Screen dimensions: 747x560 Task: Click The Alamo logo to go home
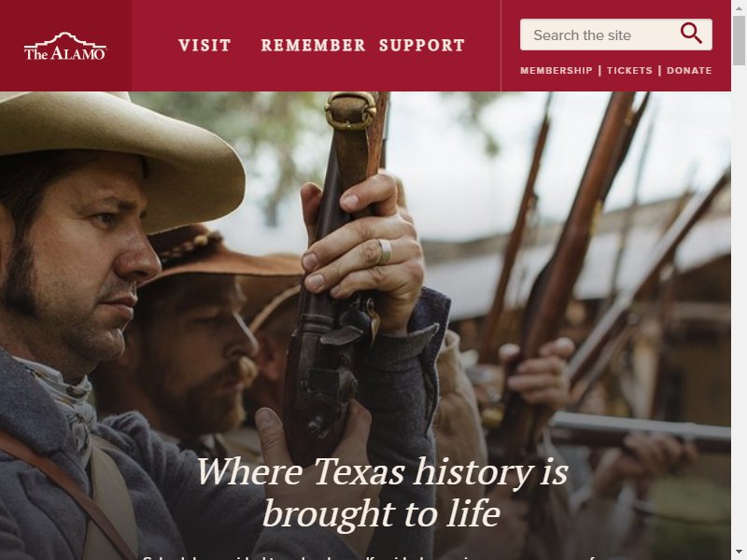[x=65, y=46]
